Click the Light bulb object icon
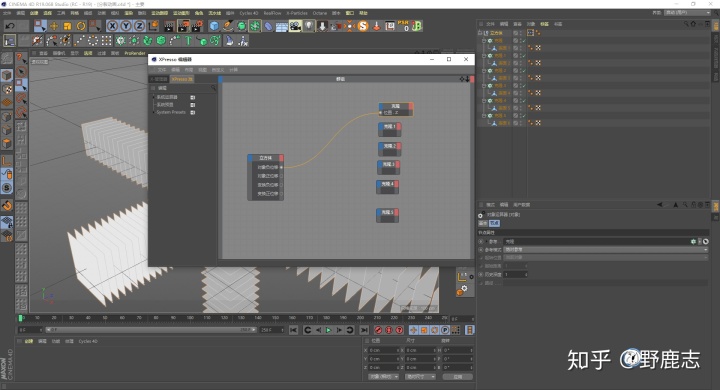This screenshot has height=390, width=720. tap(309, 26)
